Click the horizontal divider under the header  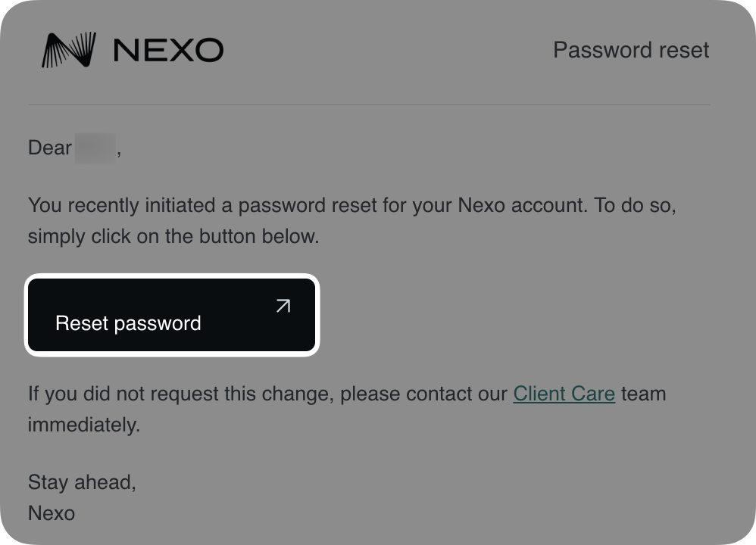367,100
